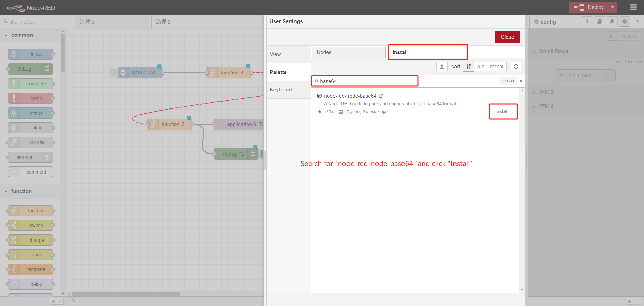Select the catch node in palette
Image resolution: width=644 pixels, height=306 pixels.
click(x=31, y=98)
